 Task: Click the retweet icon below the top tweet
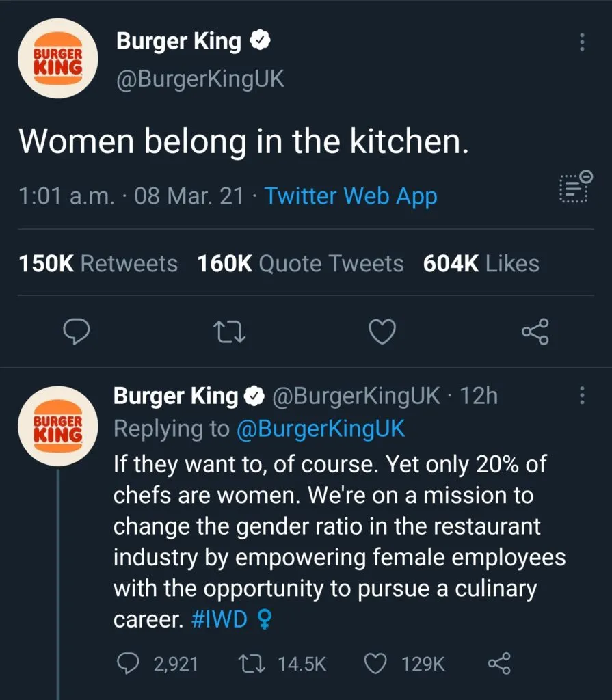coord(230,332)
